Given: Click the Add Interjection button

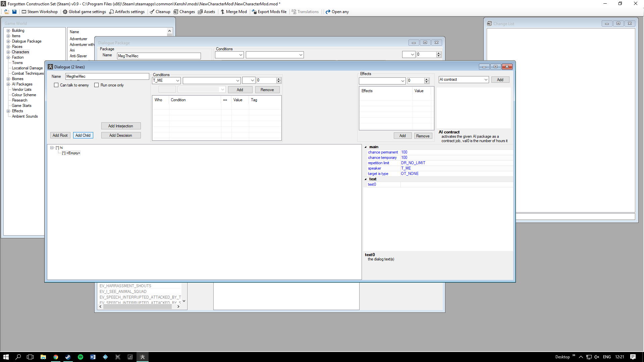Looking at the screenshot, I should pyautogui.click(x=121, y=126).
